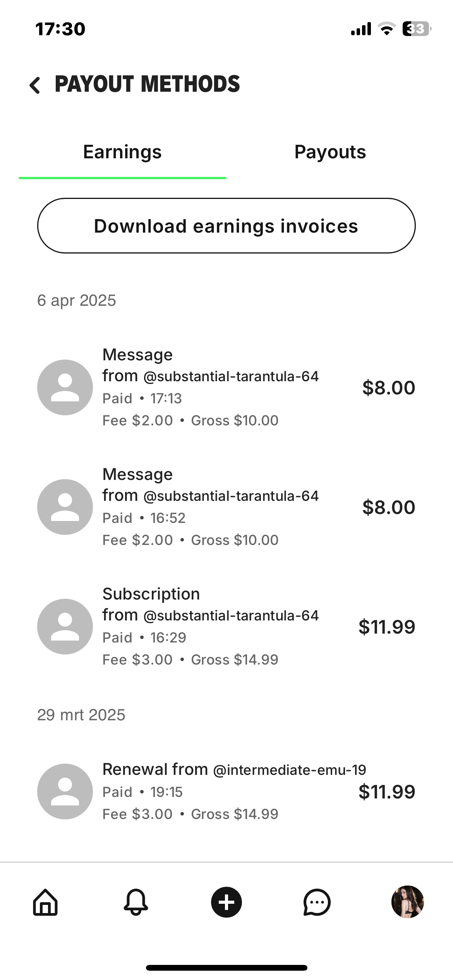Image resolution: width=453 pixels, height=980 pixels.
Task: Tap avatar of 16:52 message earning
Action: tap(65, 507)
